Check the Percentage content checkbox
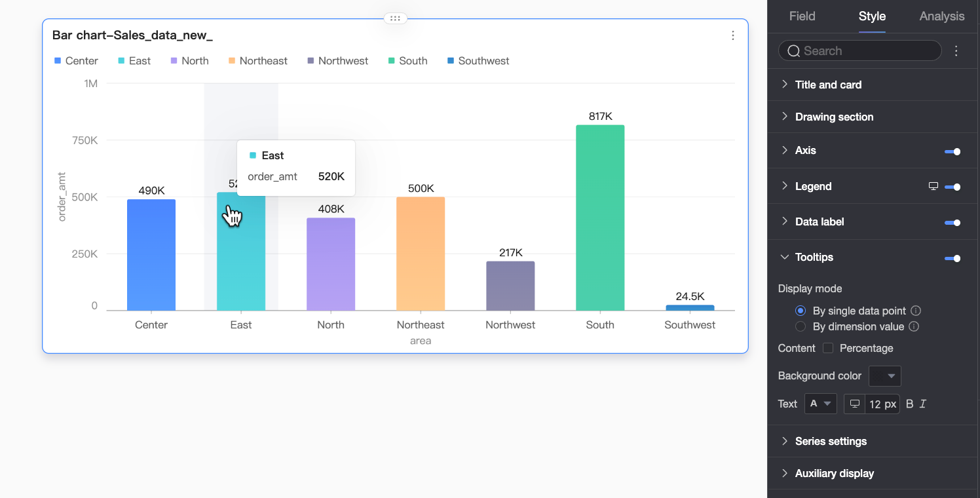980x498 pixels. pos(828,348)
